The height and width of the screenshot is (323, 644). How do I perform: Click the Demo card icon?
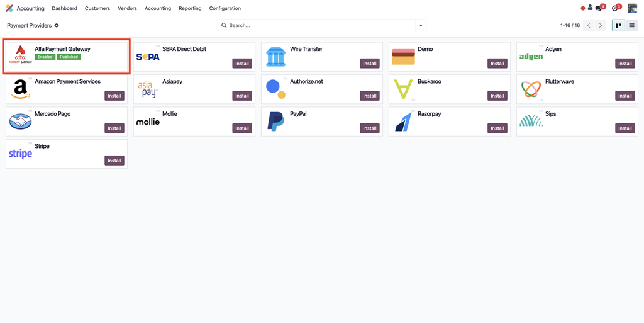[403, 57]
